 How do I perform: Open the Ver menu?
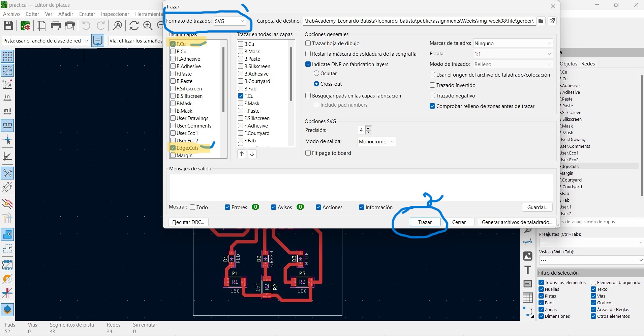point(49,14)
